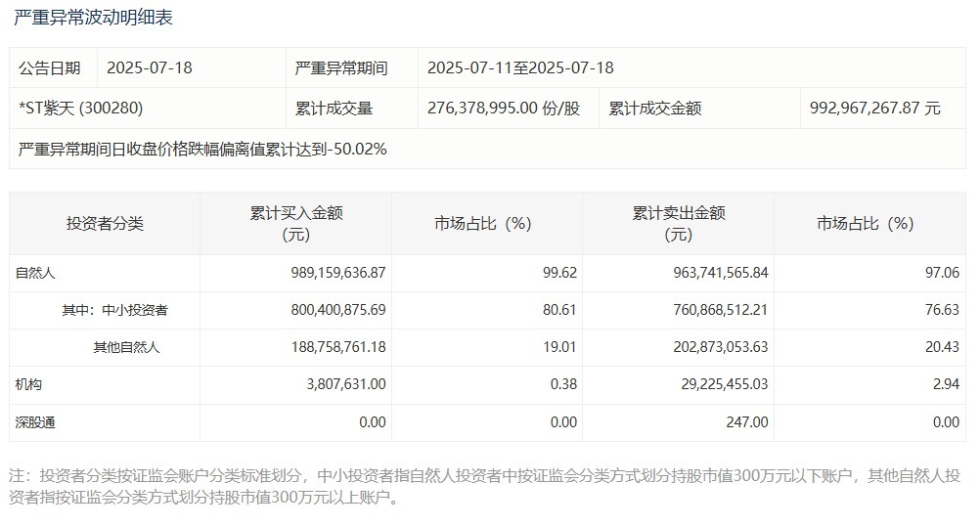
Task: Select stock name *ST紫天 (300280)
Action: [x=80, y=109]
